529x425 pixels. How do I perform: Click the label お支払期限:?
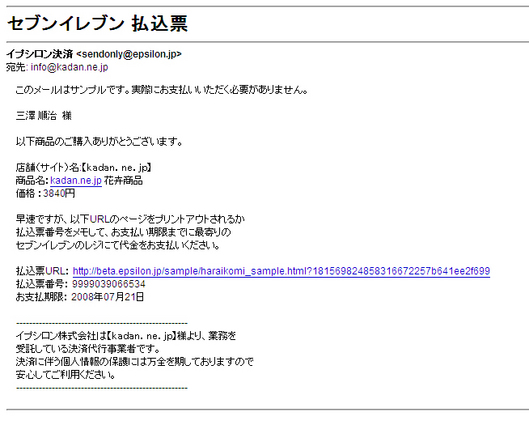pos(41,297)
